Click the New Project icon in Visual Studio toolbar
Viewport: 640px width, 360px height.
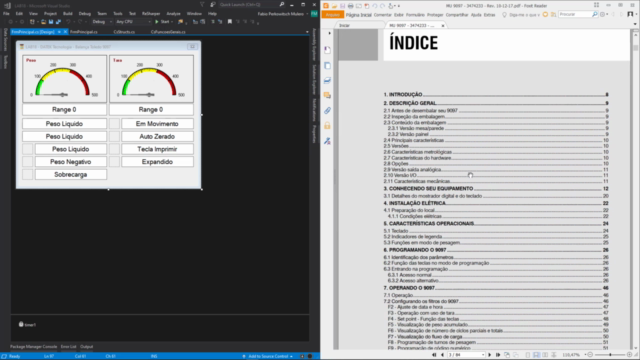(x=32, y=22)
